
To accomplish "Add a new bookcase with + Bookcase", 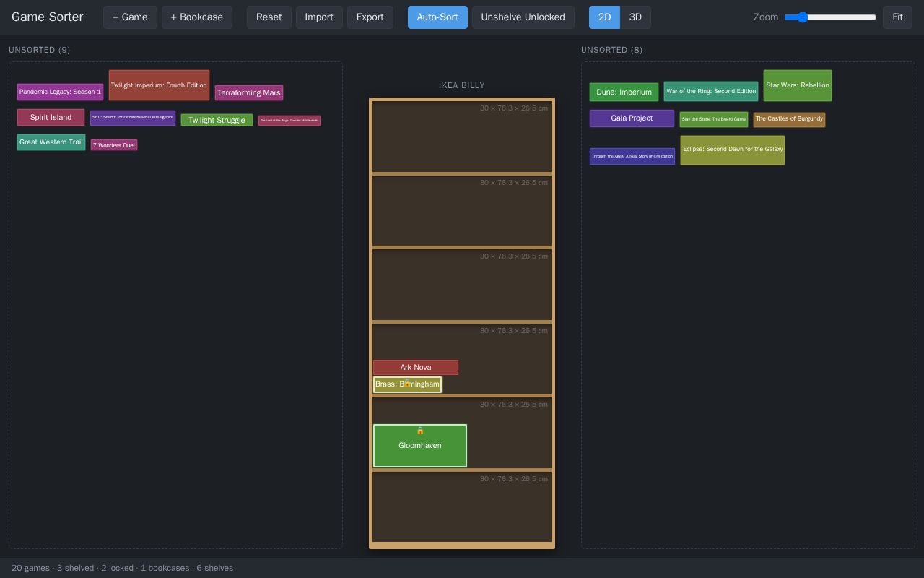I will [x=197, y=17].
